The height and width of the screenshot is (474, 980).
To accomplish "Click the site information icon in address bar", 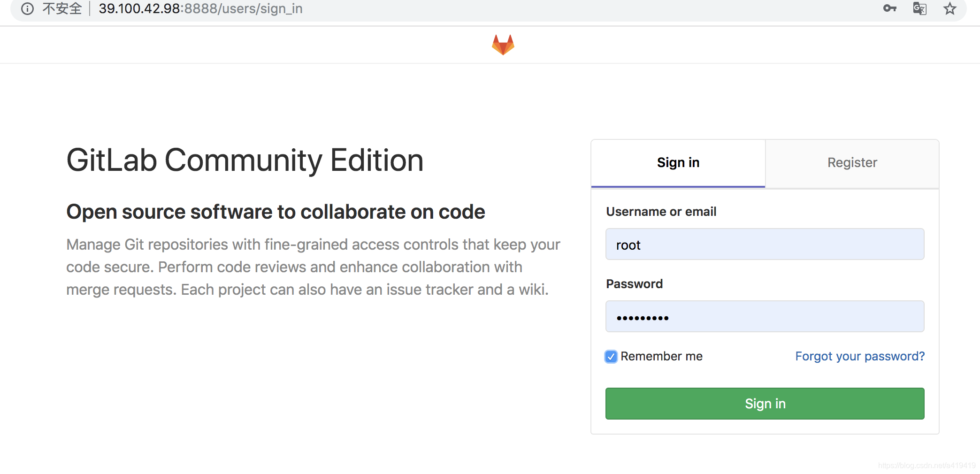I will (x=28, y=9).
